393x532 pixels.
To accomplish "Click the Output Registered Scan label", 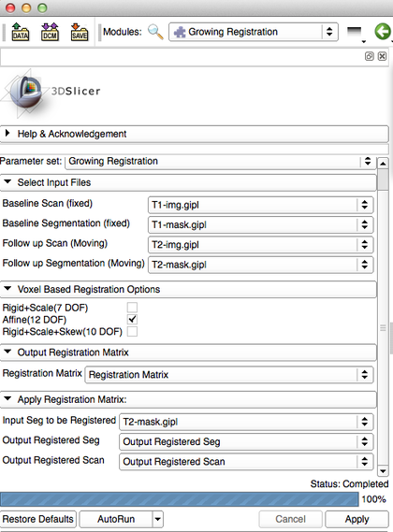I will tap(53, 460).
